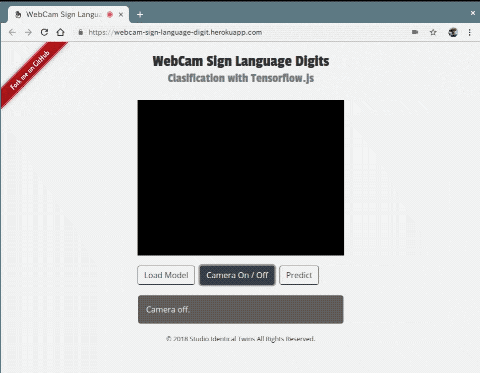Click the red recording indicator on tab

coord(110,14)
